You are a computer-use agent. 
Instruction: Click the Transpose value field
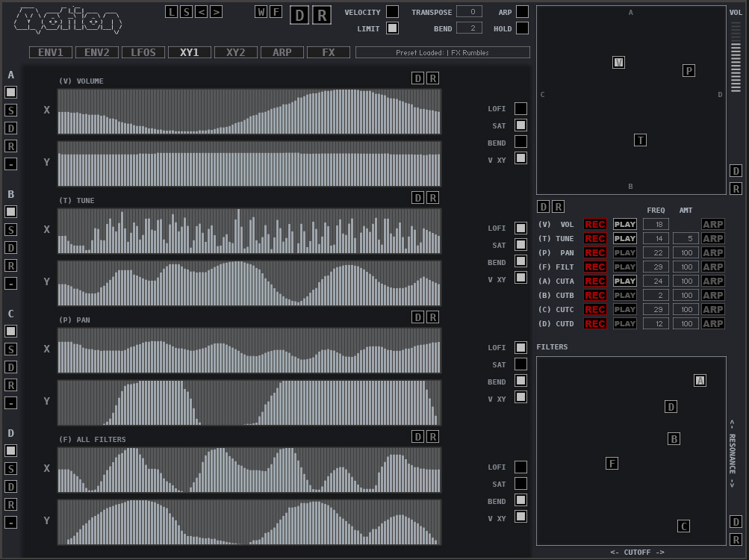(x=469, y=12)
